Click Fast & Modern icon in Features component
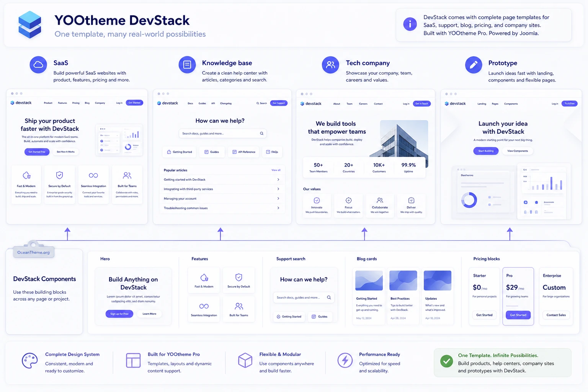Image resolution: width=588 pixels, height=392 pixels. point(204,277)
